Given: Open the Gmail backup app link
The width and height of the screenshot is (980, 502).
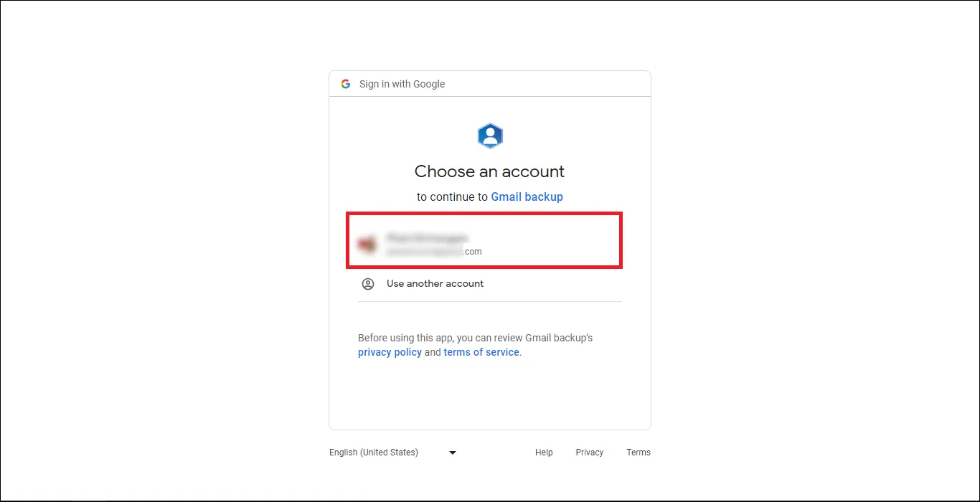Looking at the screenshot, I should point(527,196).
